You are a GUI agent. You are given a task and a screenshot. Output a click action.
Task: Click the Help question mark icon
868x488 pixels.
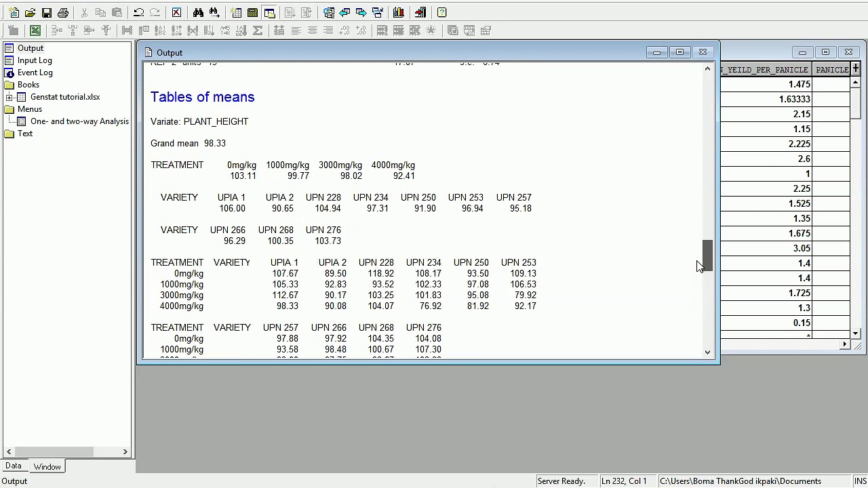click(x=442, y=12)
